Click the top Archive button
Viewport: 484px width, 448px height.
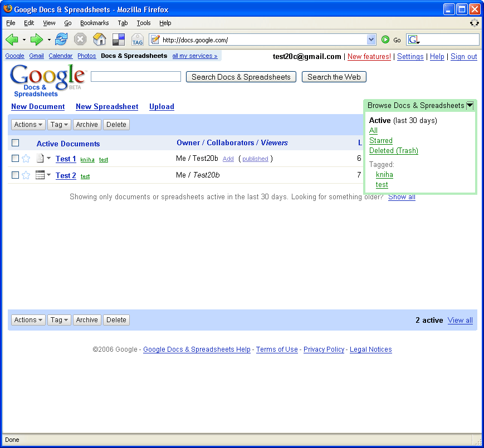[x=87, y=125]
